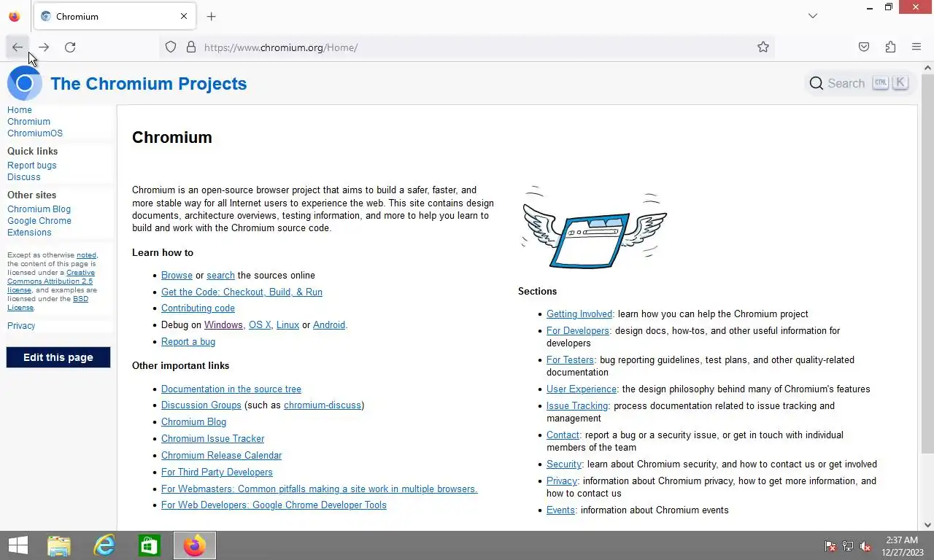Screen dimensions: 934x560
Task: Reload the page with the refresh icon
Action: pyautogui.click(x=70, y=47)
